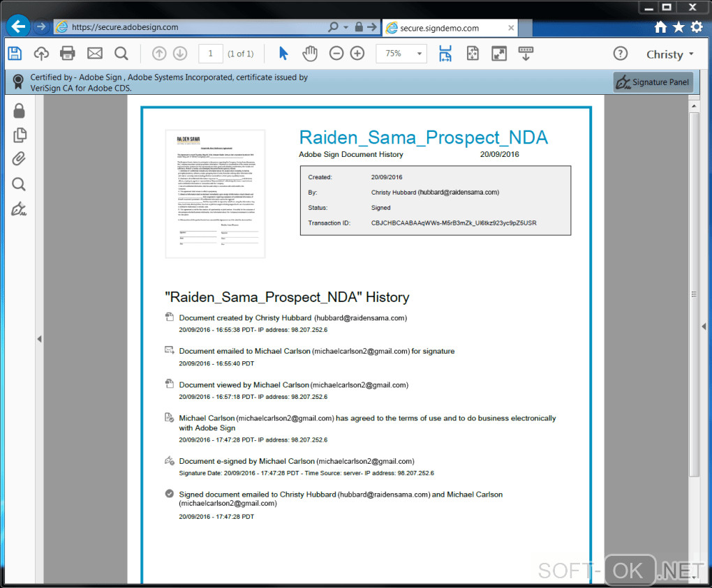Screen dimensions: 712x588
Task: Click the certified ribbon badge icon
Action: pyautogui.click(x=18, y=82)
